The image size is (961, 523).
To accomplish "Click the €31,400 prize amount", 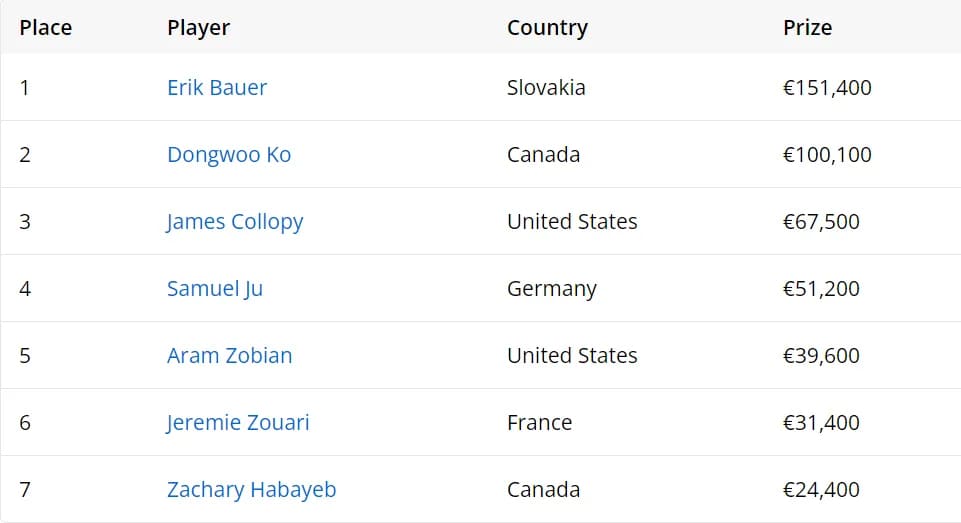I will [821, 422].
